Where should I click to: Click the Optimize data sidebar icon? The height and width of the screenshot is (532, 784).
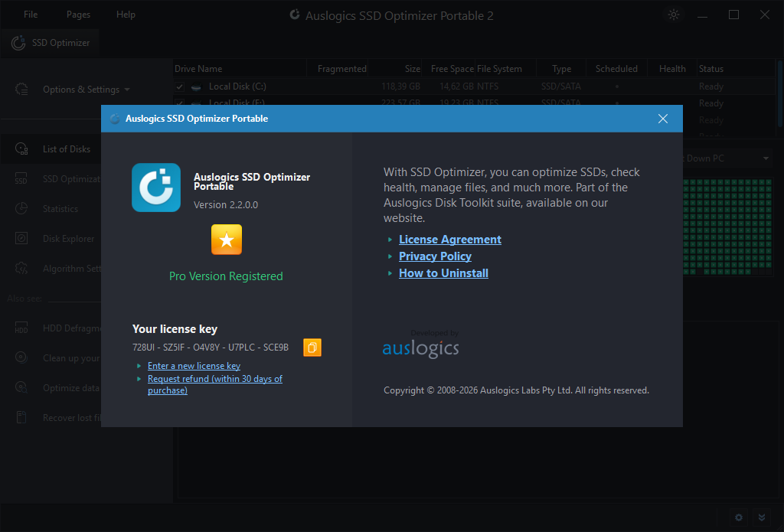pyautogui.click(x=21, y=387)
